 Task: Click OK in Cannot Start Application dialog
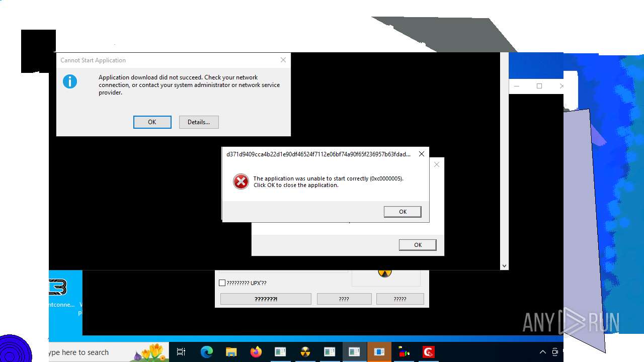point(152,122)
